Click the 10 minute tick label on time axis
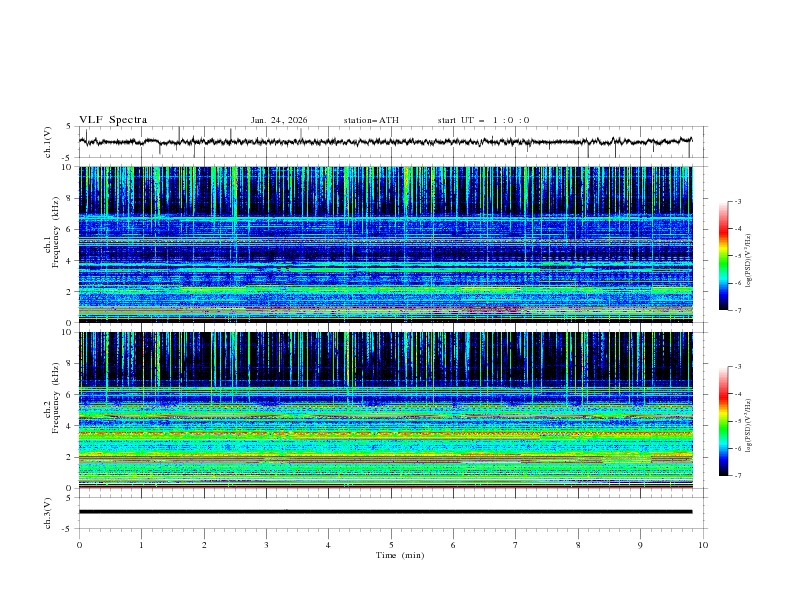The width and height of the screenshot is (792, 612). 703,545
